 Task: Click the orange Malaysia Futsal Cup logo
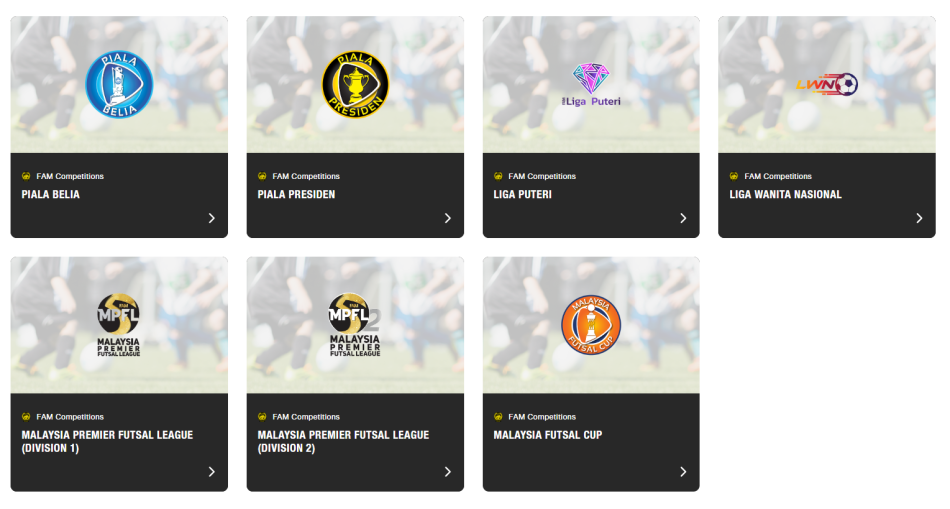click(590, 325)
